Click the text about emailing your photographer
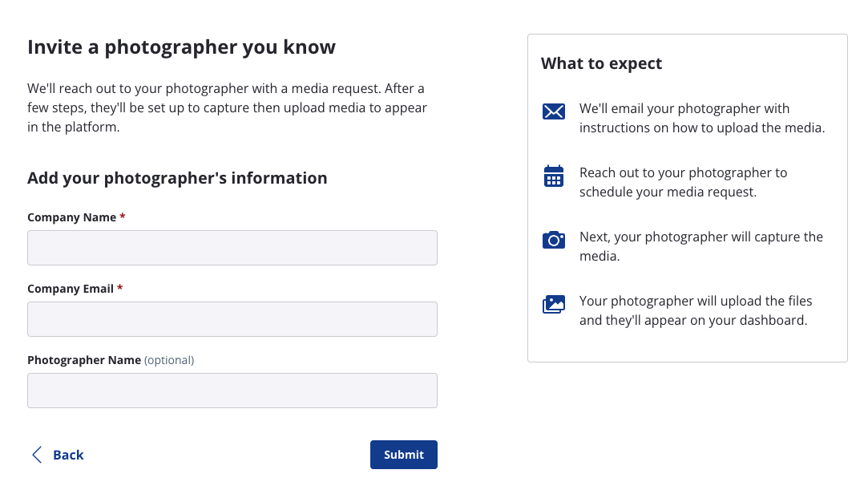 (x=701, y=118)
